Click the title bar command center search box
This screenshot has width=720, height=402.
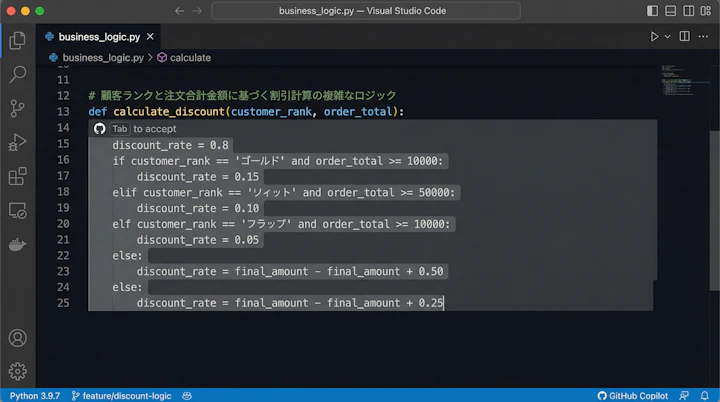coord(366,11)
